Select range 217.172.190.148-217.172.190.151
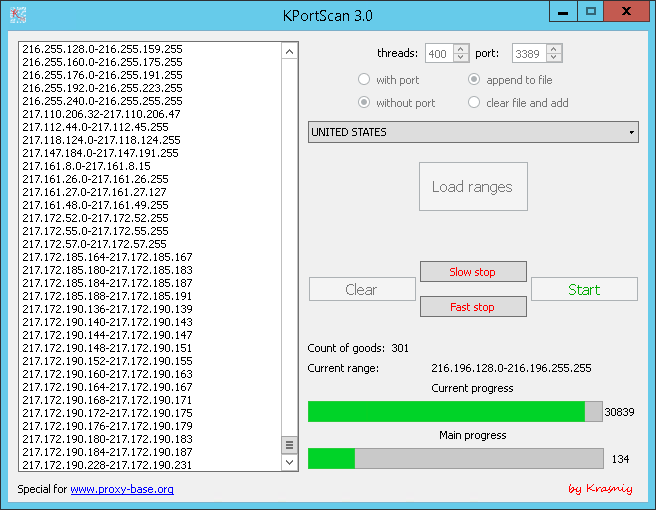The image size is (657, 510). pyautogui.click(x=107, y=348)
